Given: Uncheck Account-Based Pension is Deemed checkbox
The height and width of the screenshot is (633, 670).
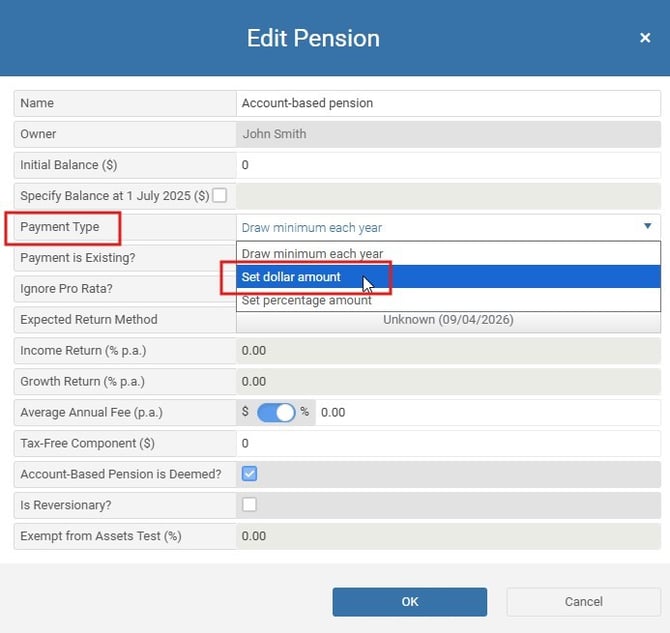Looking at the screenshot, I should [249, 474].
